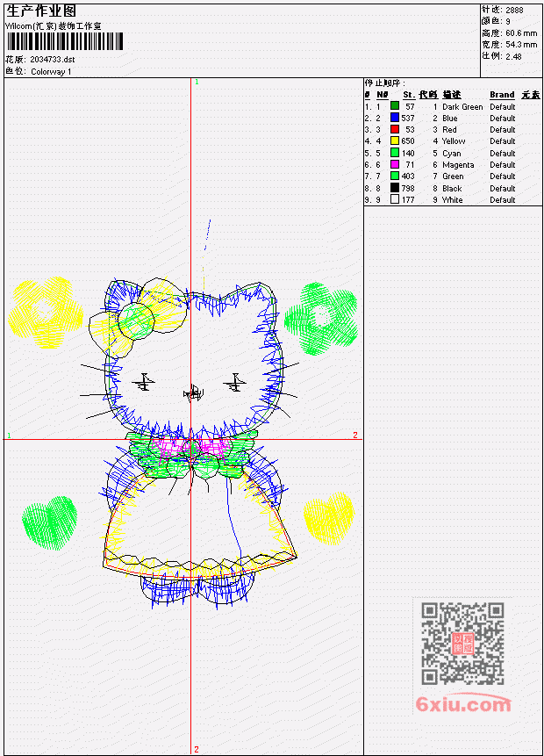The width and height of the screenshot is (544, 756).
Task: Click stitch count 177 in White row
Action: [x=408, y=200]
